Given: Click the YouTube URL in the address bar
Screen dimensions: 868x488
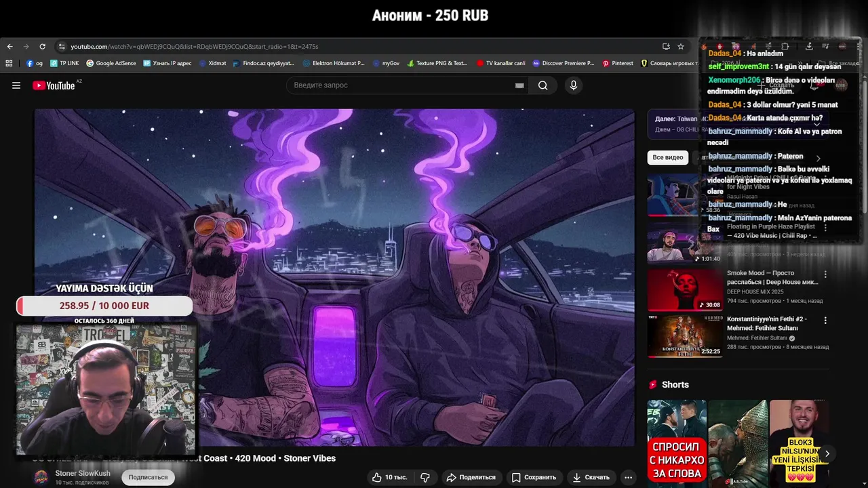Looking at the screenshot, I should 194,47.
